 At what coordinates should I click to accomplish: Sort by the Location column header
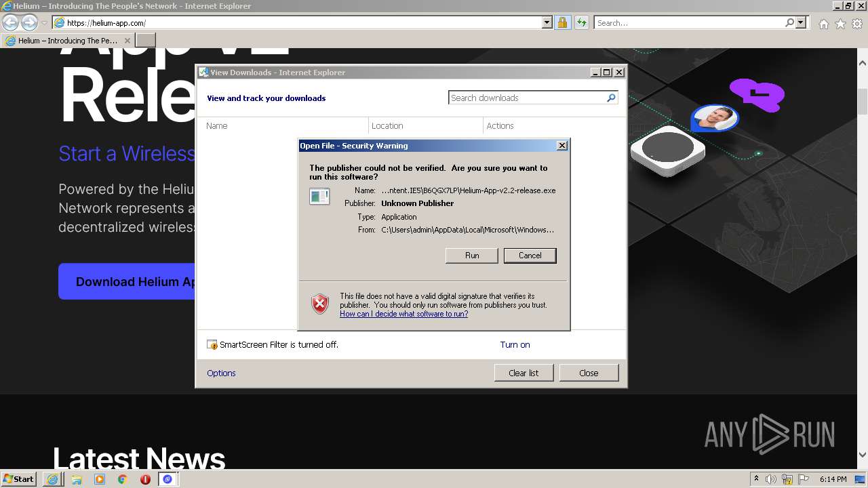(x=425, y=125)
